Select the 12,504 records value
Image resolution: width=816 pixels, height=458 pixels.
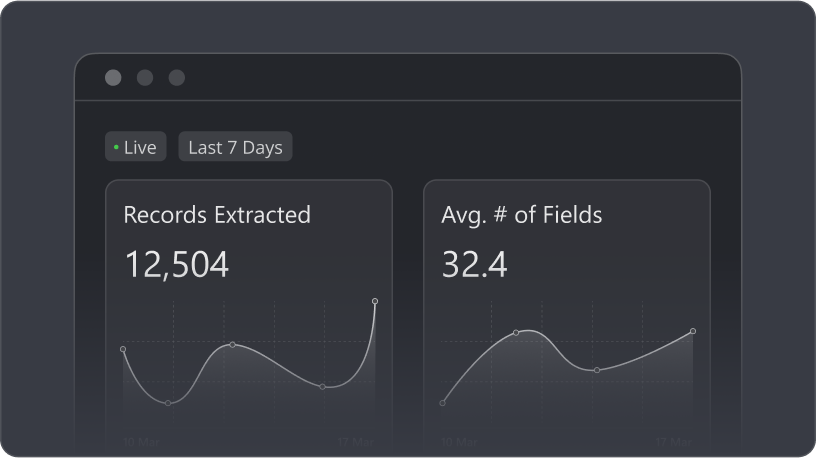pos(177,264)
